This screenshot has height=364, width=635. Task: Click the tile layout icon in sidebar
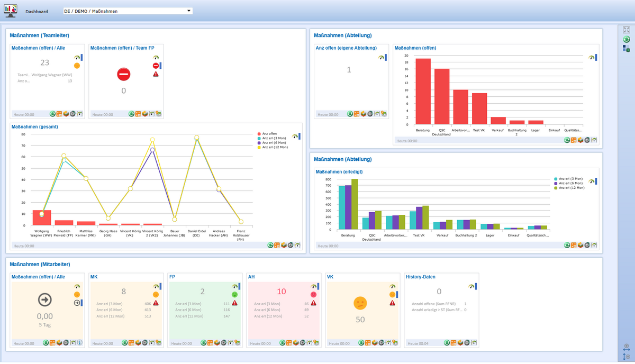click(626, 49)
